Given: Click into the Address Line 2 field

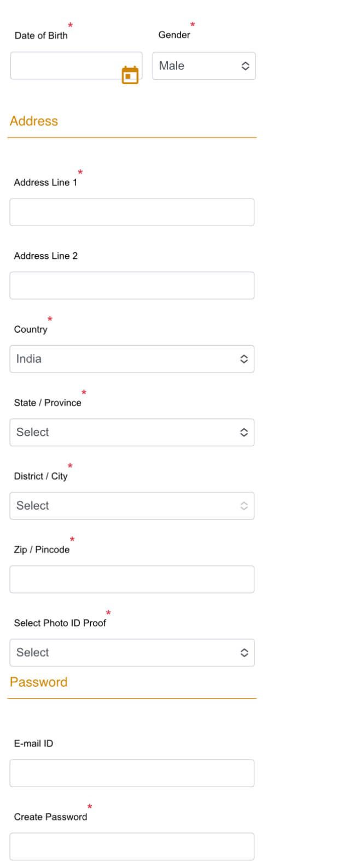Looking at the screenshot, I should pyautogui.click(x=132, y=285).
